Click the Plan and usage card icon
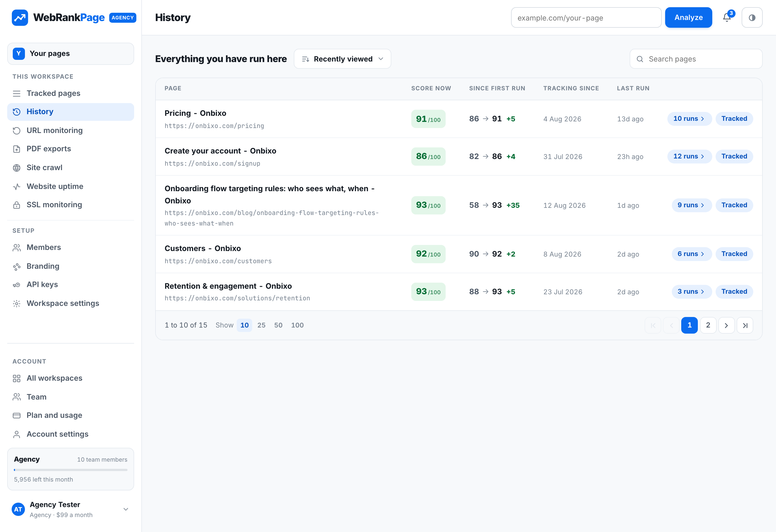The width and height of the screenshot is (776, 532). [x=17, y=416]
